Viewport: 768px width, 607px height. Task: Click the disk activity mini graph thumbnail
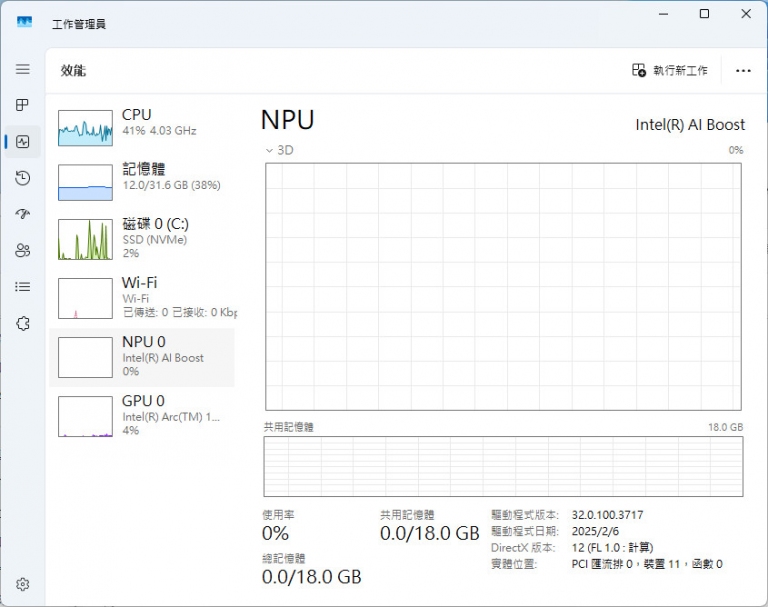coord(85,239)
